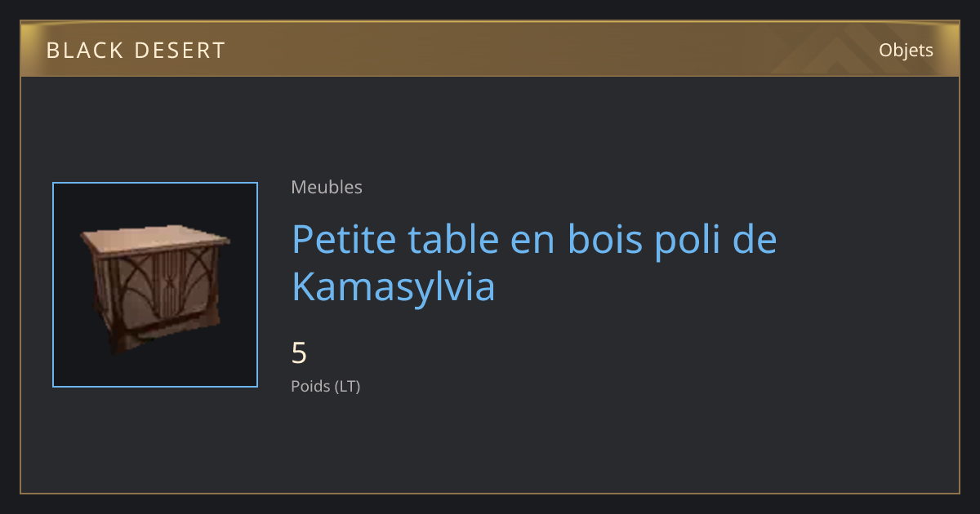Click the word Kamasylvia in the title

click(394, 286)
